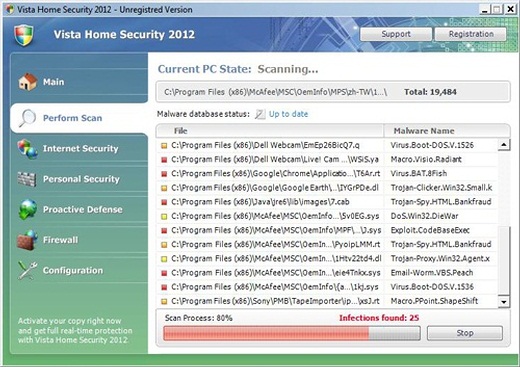The height and width of the screenshot is (367, 520).
Task: Click the house icon next to Main
Action: coord(27,82)
